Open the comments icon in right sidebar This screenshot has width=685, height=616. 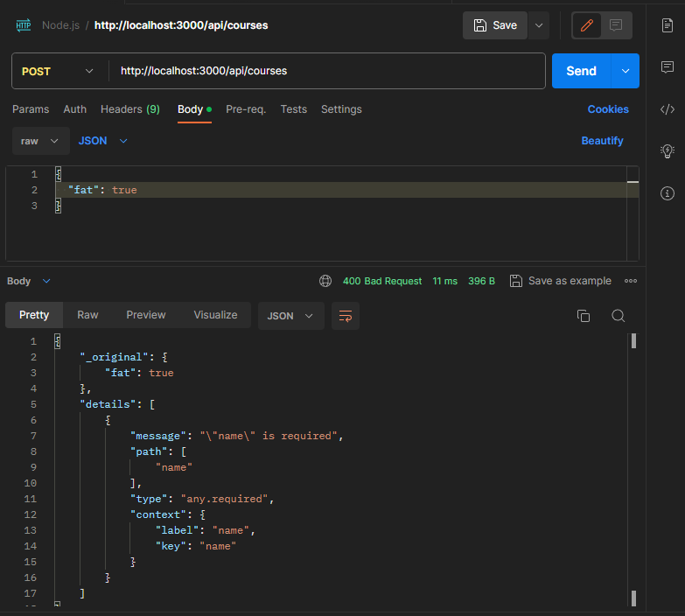pos(667,67)
